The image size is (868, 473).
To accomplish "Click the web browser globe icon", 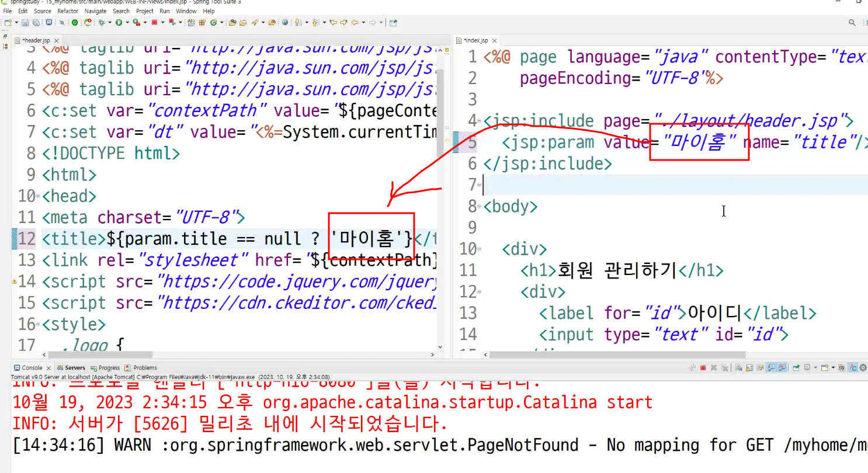I will [285, 23].
